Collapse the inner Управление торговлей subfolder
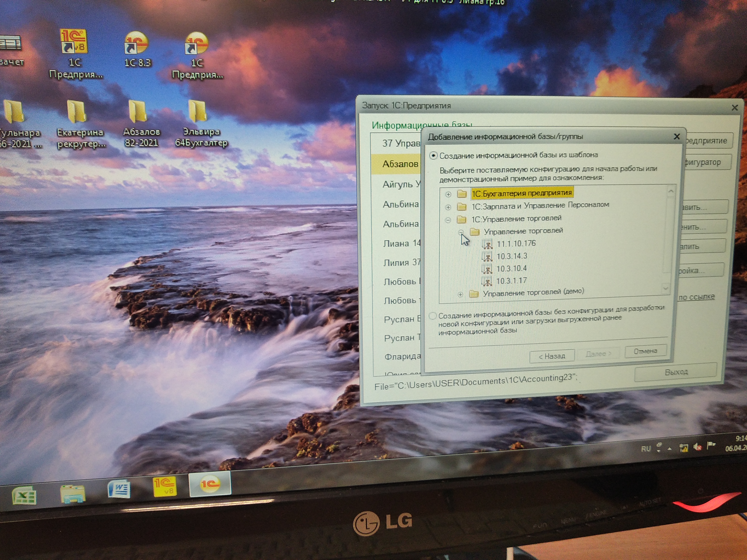Viewport: 747px width, 560px height. point(461,232)
